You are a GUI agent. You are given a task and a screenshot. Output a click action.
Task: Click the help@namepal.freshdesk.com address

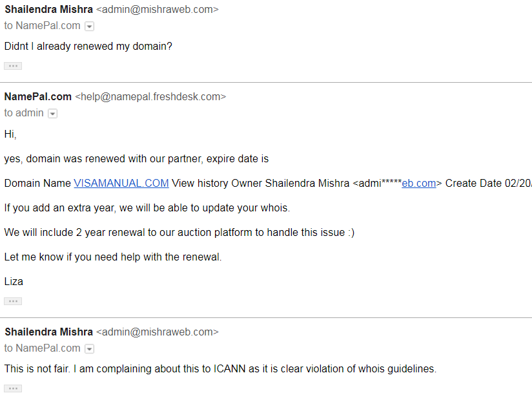click(150, 96)
